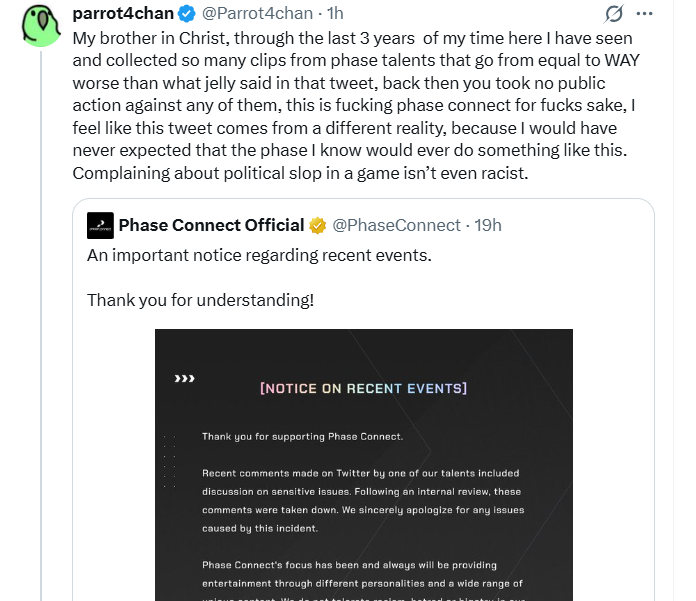This screenshot has height=601, width=696.
Task: Open parrot4chan display name link
Action: click(124, 14)
